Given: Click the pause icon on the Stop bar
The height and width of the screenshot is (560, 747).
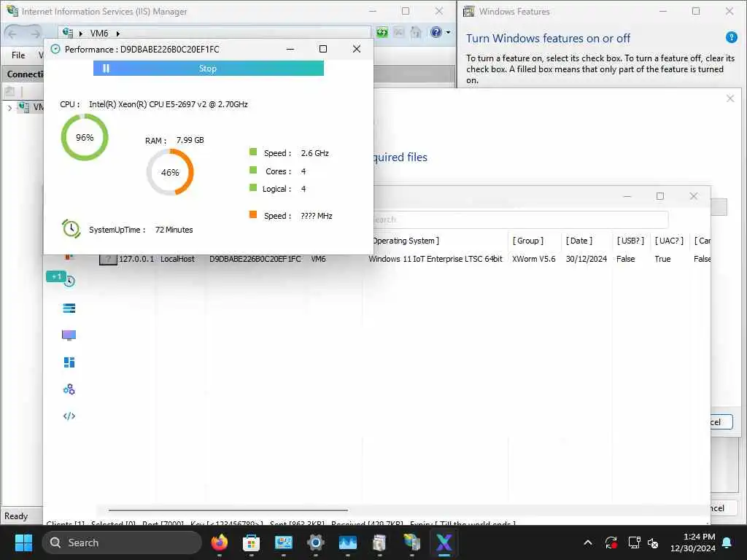Looking at the screenshot, I should pyautogui.click(x=106, y=68).
